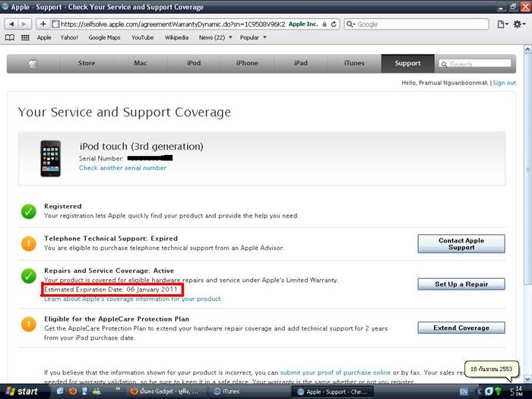
Task: Open Top Sites grid icon
Action: pos(25,37)
